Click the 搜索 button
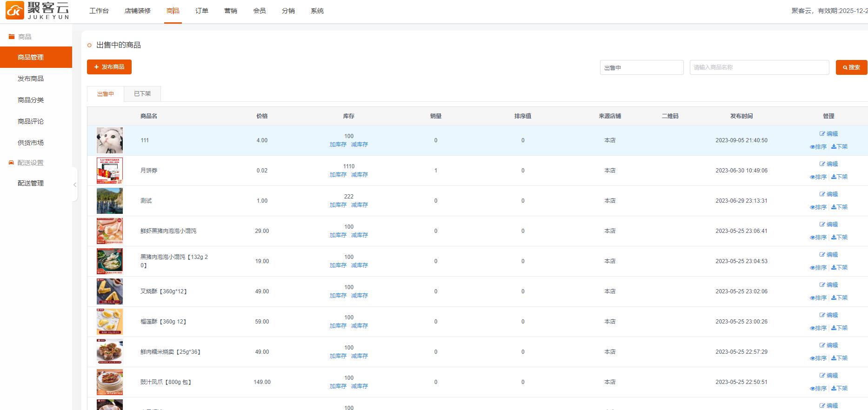This screenshot has width=868, height=410. pyautogui.click(x=851, y=67)
